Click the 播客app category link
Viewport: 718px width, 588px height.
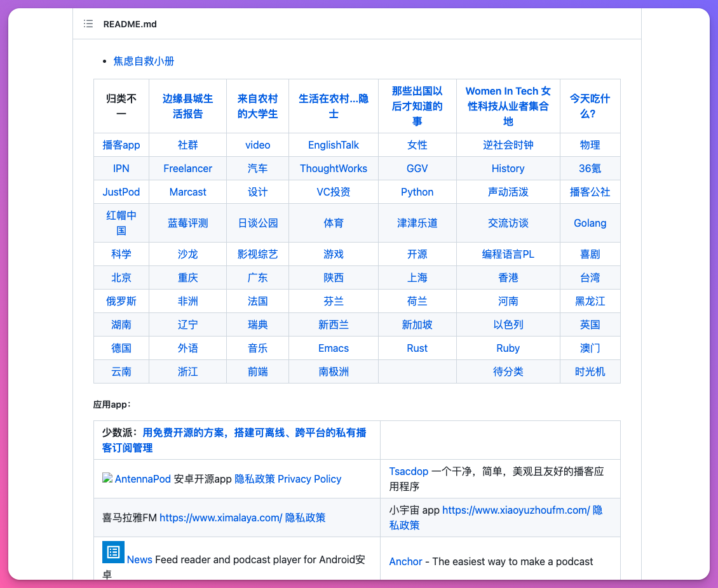(x=121, y=145)
